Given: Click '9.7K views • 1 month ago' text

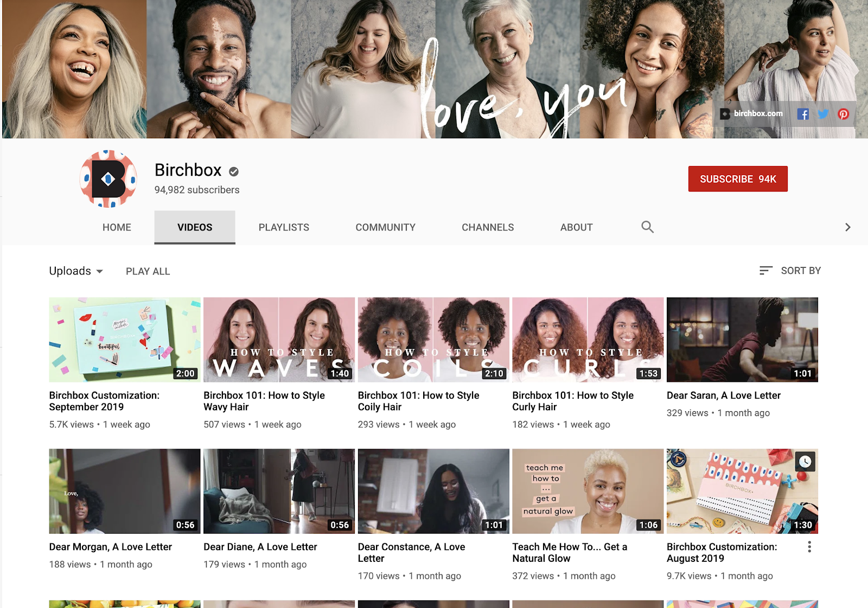Looking at the screenshot, I should [720, 575].
